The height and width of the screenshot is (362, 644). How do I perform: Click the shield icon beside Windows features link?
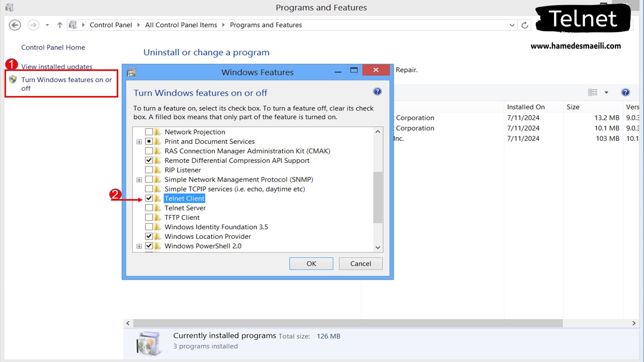coord(13,79)
